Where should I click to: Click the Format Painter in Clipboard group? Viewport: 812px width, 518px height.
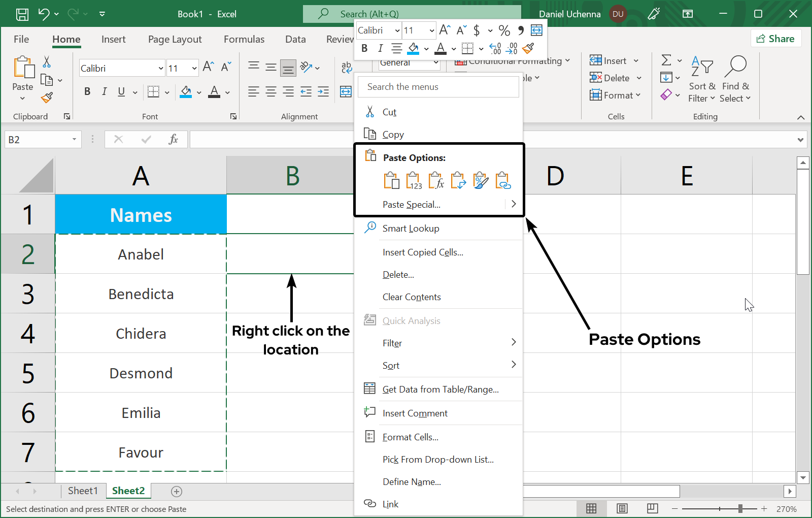(47, 98)
